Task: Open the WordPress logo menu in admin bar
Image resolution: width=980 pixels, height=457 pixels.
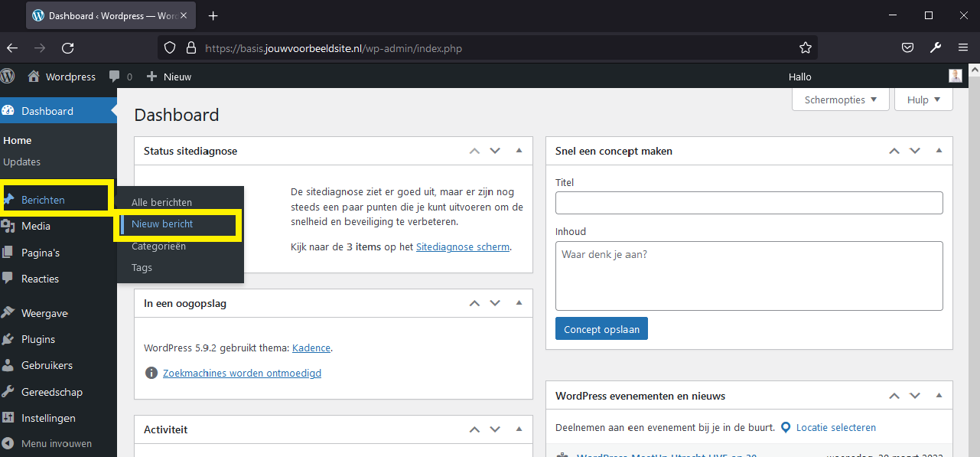Action: click(8, 76)
